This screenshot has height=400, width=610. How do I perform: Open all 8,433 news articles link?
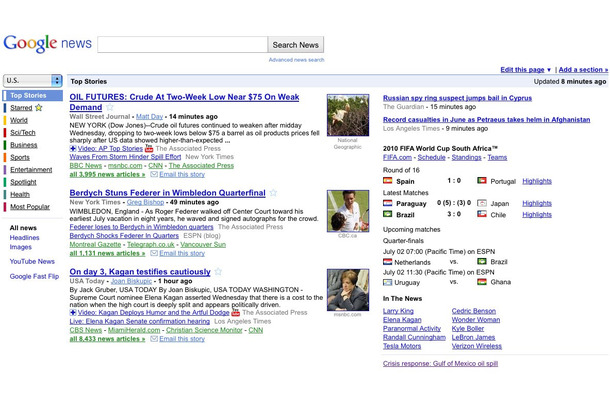coord(107,339)
